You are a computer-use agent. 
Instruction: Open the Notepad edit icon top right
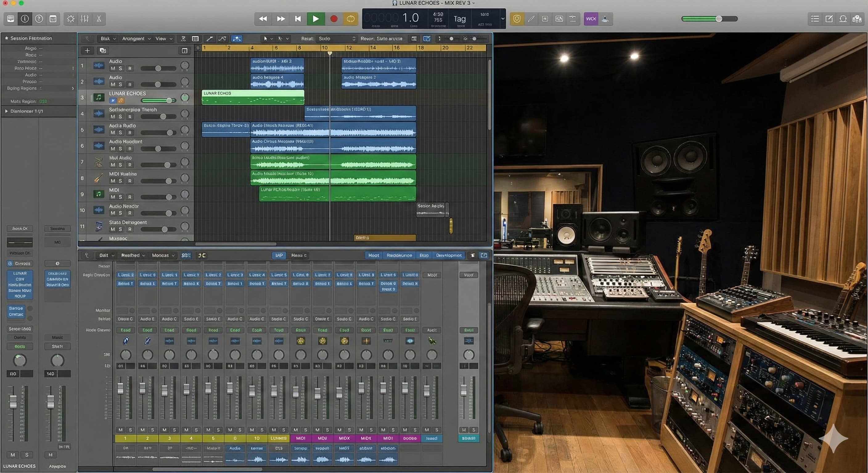click(x=829, y=19)
